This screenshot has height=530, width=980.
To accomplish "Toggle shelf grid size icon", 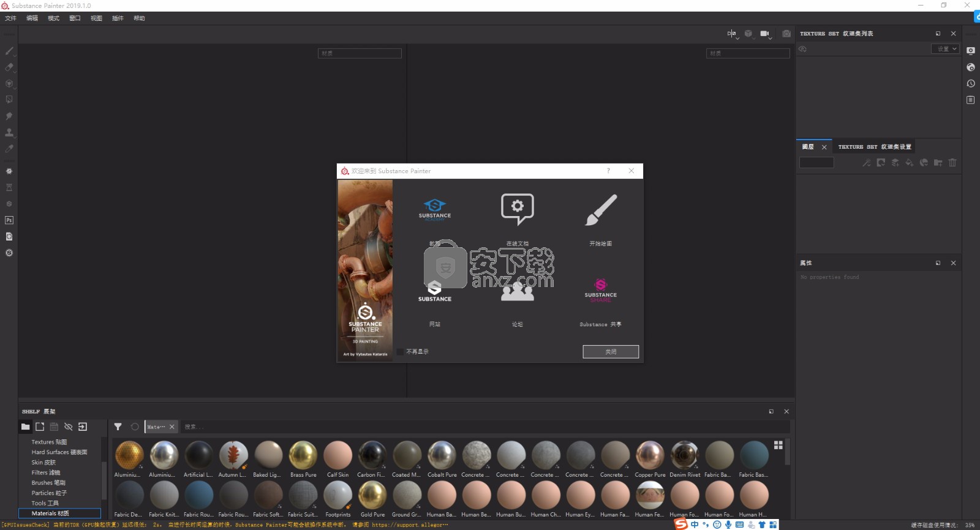I will click(x=778, y=445).
